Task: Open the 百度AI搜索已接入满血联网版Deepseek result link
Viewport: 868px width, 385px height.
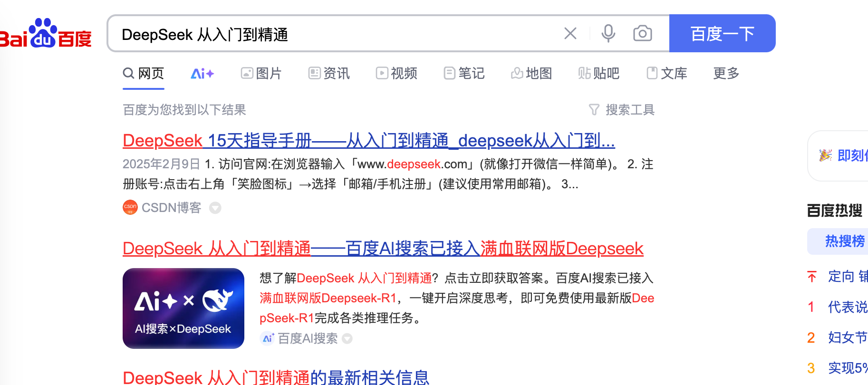Action: click(383, 249)
